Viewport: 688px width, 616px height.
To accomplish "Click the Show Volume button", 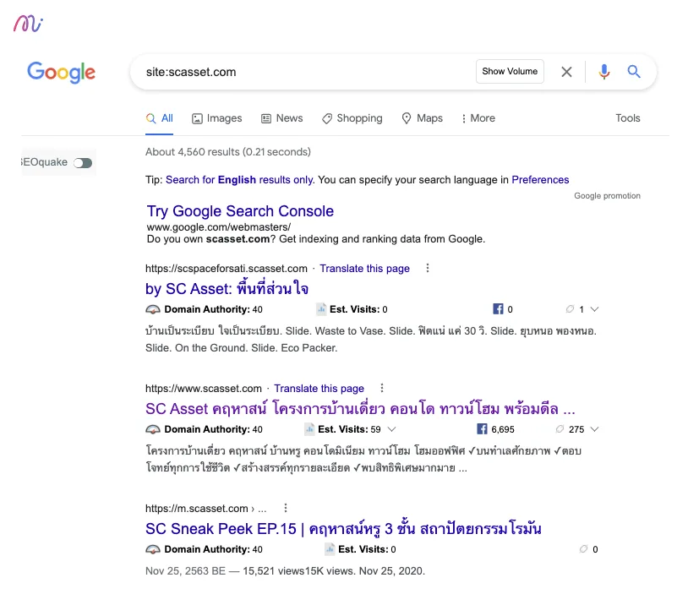I will pyautogui.click(x=510, y=72).
